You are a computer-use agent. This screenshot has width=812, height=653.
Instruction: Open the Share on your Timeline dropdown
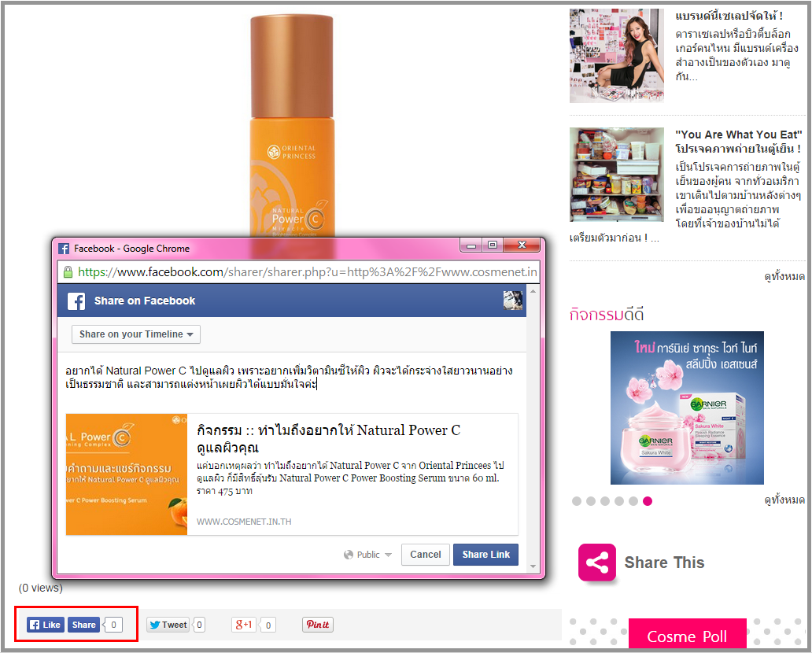coord(136,334)
